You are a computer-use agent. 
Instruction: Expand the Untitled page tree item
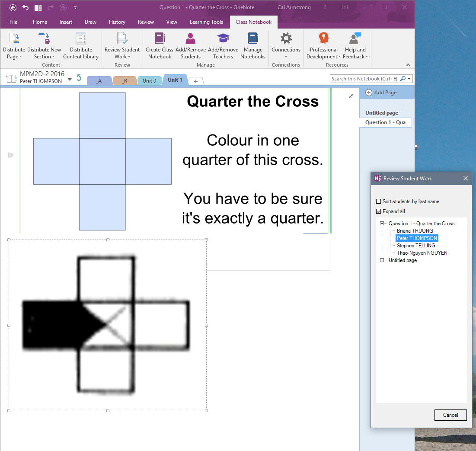pos(382,260)
